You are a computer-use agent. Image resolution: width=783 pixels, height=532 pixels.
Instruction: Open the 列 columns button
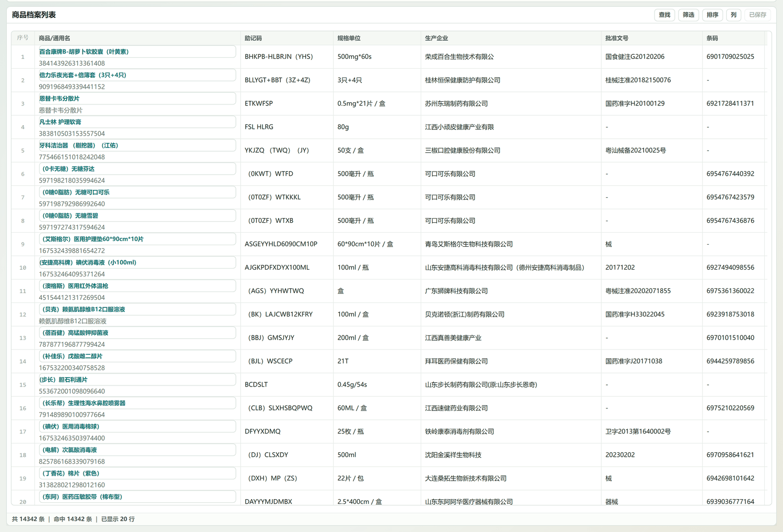coord(733,15)
